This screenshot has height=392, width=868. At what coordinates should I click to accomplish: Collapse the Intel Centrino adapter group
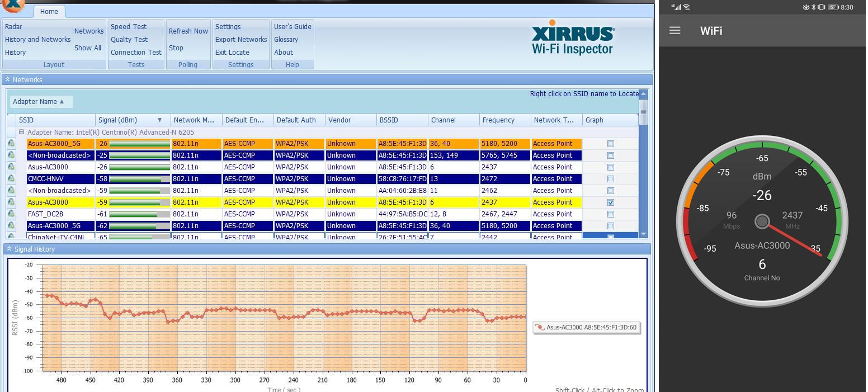click(21, 132)
